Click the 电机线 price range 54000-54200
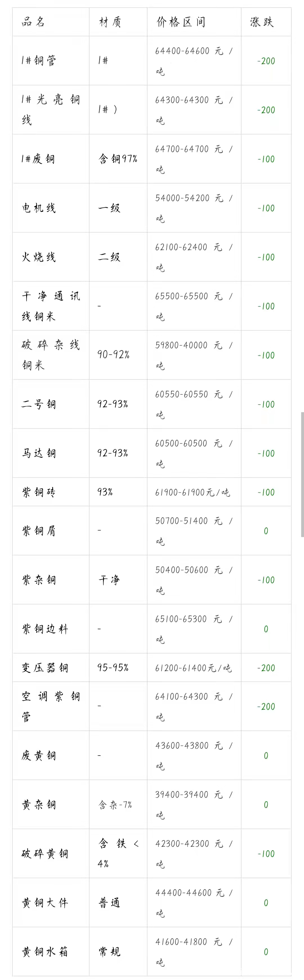Screen dimensions: 304x980 click(182, 198)
